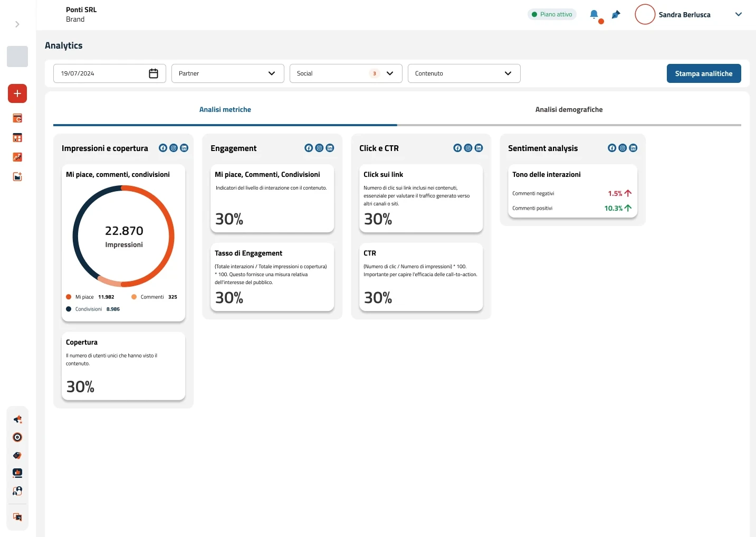Select the Copertura metric card
The height and width of the screenshot is (537, 756).
(x=123, y=366)
